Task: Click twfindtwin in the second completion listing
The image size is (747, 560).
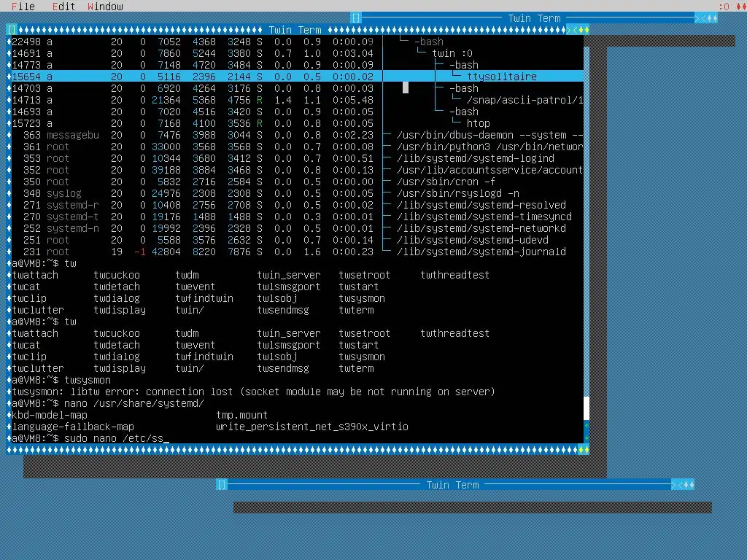Action: tap(204, 356)
